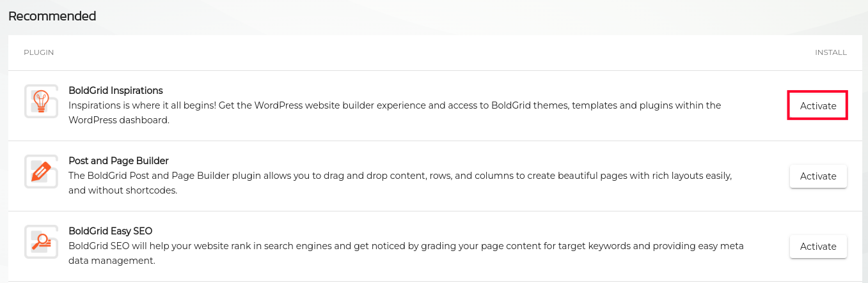Image resolution: width=868 pixels, height=283 pixels.
Task: Open the BoldGrid Inspirations plugin title
Action: pos(115,91)
